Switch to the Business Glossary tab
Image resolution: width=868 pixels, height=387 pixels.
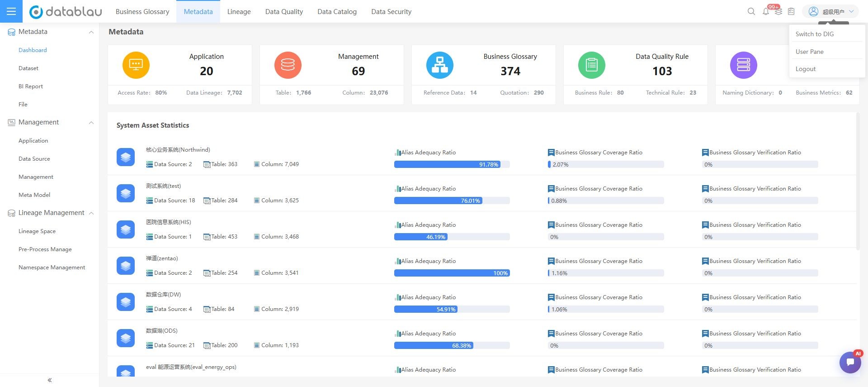[x=142, y=12]
